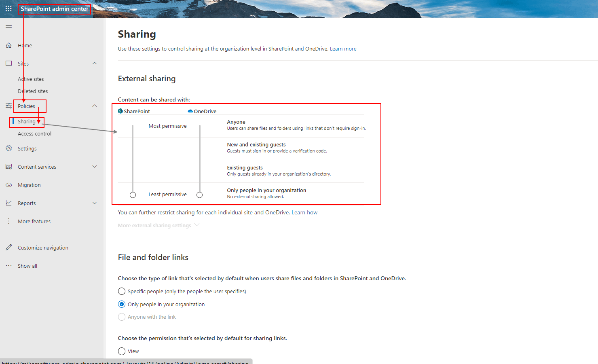Screen dimensions: 598x364
Task: Click the OneDrive sharing slider handle
Action: (x=199, y=195)
